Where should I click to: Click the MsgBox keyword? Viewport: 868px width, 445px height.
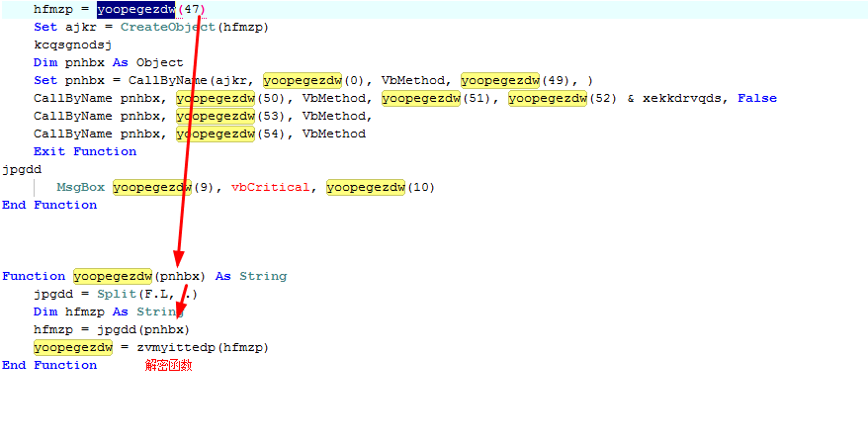[81, 188]
